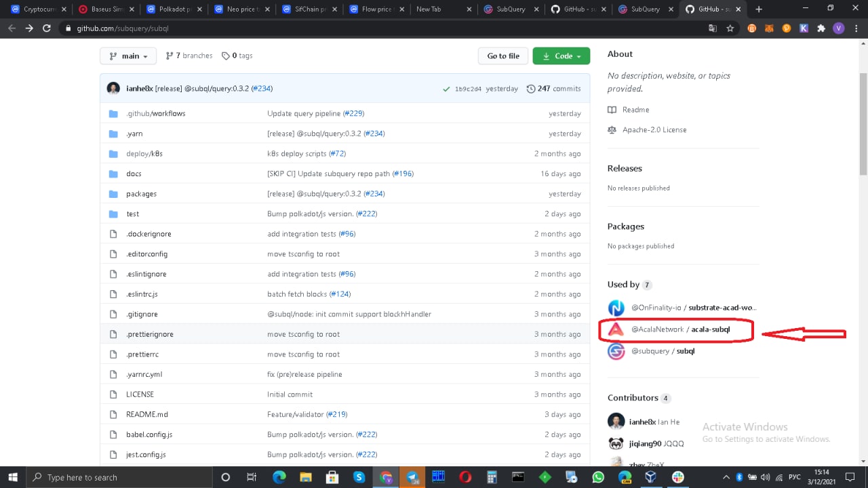Open the Packages heading link
868x488 pixels.
click(x=626, y=226)
